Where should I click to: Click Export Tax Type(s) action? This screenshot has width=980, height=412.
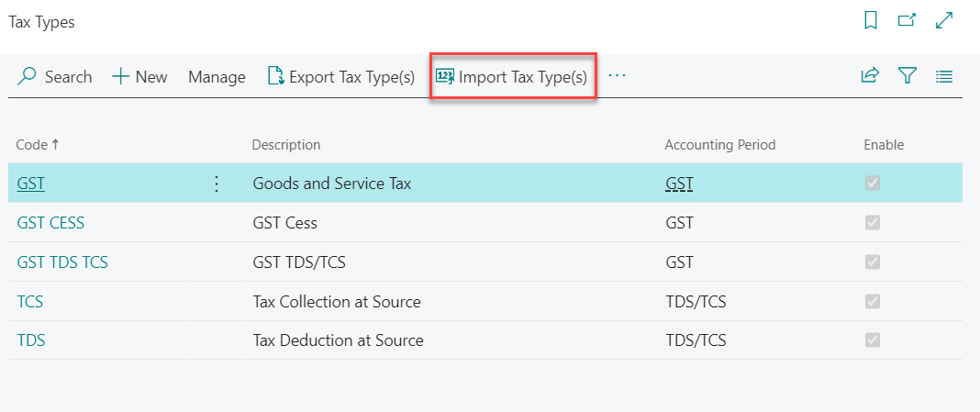[x=341, y=77]
